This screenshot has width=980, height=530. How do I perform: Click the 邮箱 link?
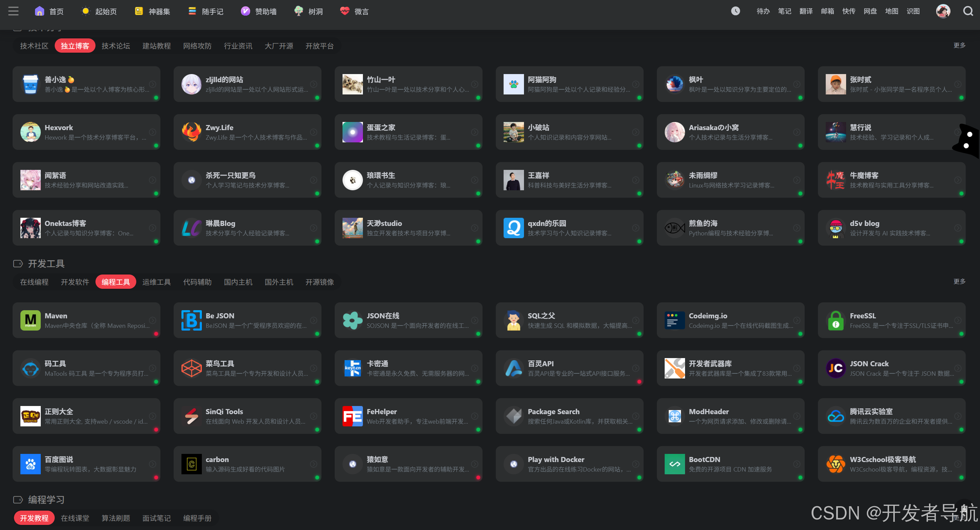(x=827, y=12)
